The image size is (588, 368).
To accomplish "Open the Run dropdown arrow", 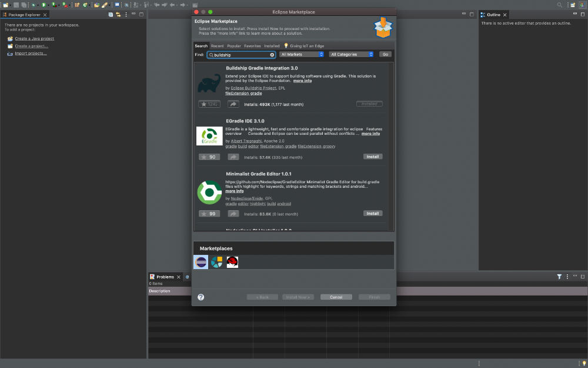I will pyautogui.click(x=48, y=5).
